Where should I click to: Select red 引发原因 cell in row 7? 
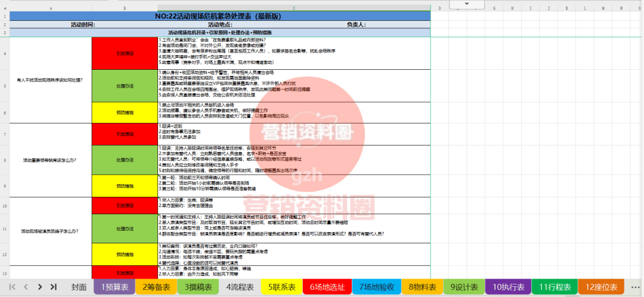[125, 134]
